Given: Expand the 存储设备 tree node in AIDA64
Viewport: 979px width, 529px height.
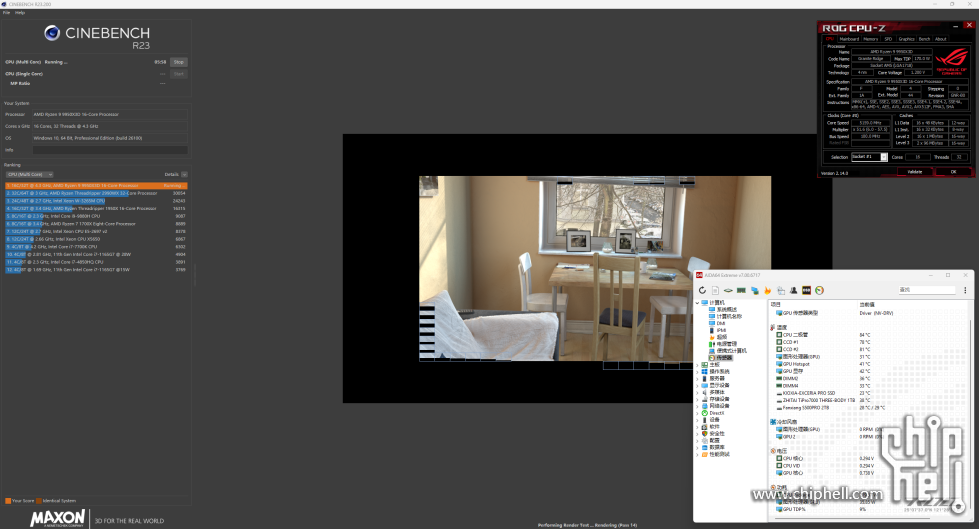Looking at the screenshot, I should (697, 399).
